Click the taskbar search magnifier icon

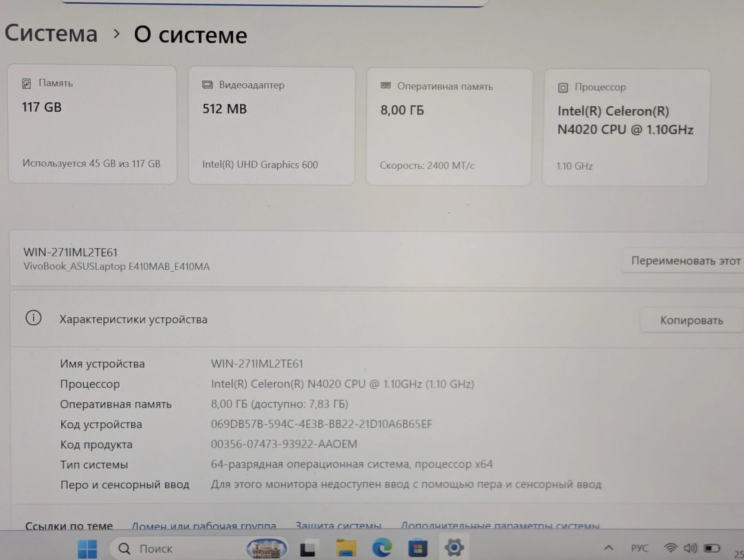(x=124, y=549)
